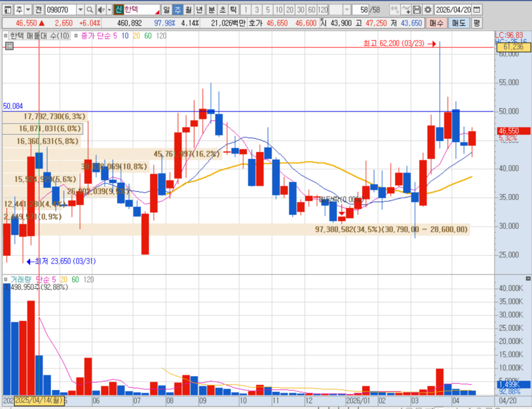
Task: Choose interval 10 button
Action: pos(278,9)
